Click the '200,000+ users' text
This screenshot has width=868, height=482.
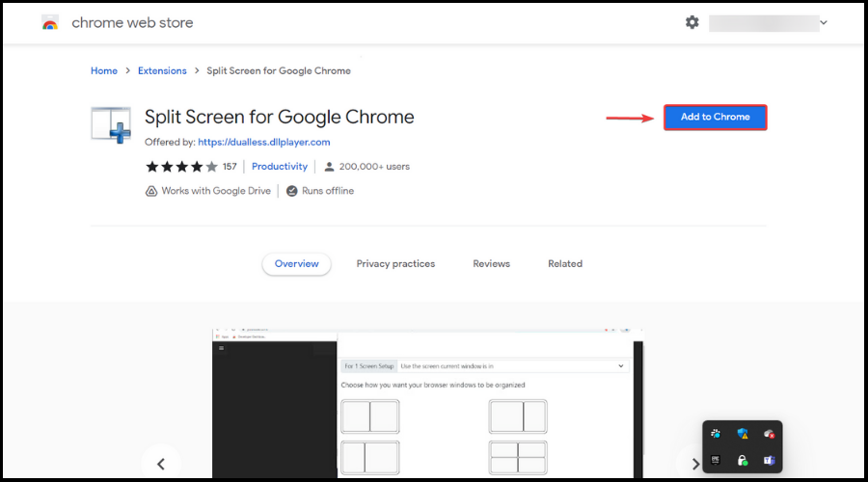374,167
